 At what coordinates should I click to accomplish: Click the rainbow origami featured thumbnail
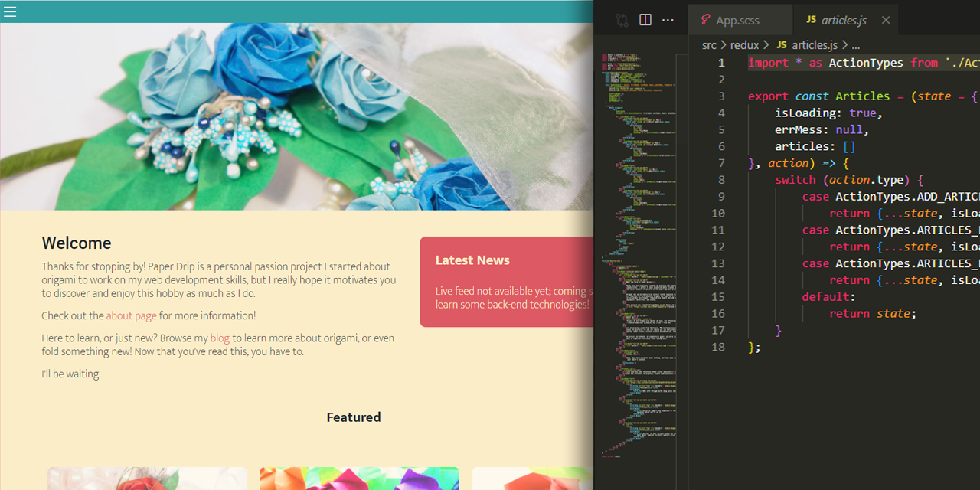[359, 482]
